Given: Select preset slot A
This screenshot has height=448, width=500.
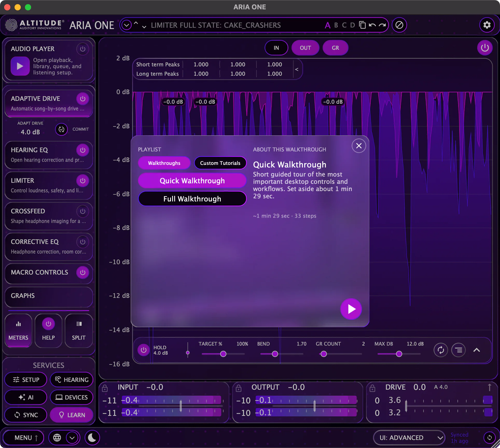Looking at the screenshot, I should (x=328, y=25).
